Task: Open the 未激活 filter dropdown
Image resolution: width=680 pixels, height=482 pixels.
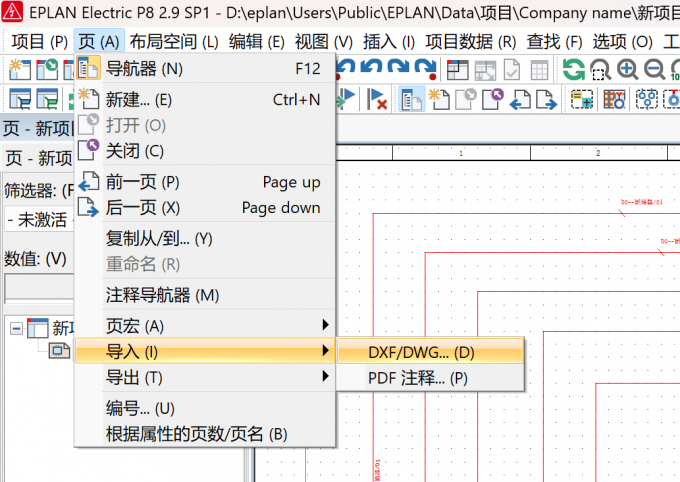Action: click(39, 220)
